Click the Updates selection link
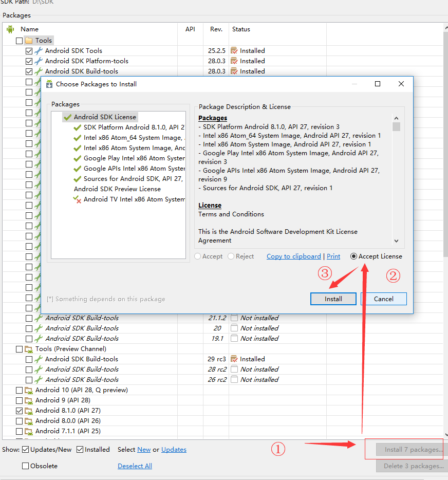Image resolution: width=448 pixels, height=480 pixels. tap(174, 449)
